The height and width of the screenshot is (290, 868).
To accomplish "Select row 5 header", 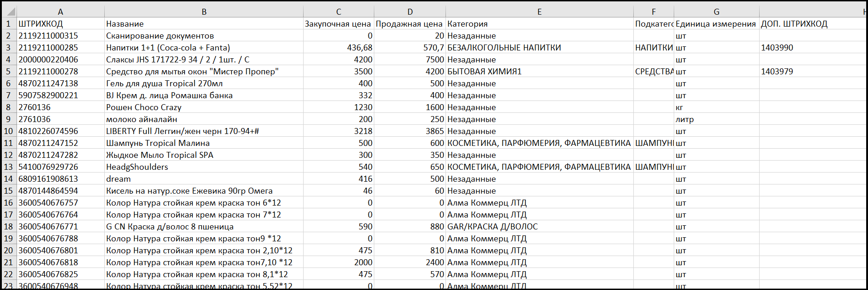I will [x=9, y=71].
